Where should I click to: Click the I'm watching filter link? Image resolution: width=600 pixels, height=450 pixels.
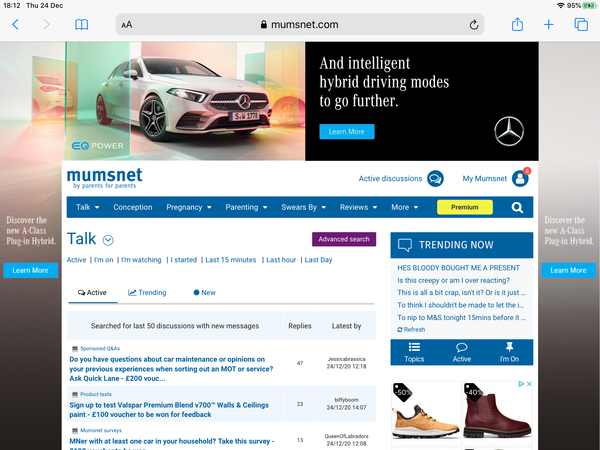[x=141, y=260]
